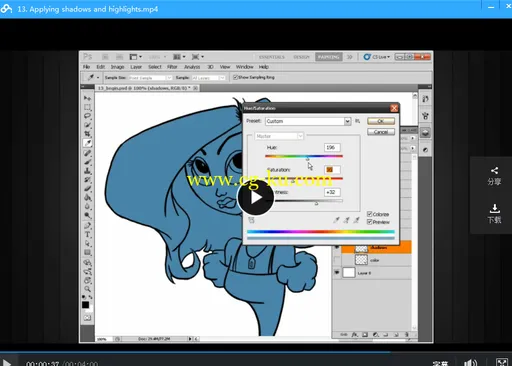
Task: Click the download icon on right panel
Action: [x=494, y=209]
